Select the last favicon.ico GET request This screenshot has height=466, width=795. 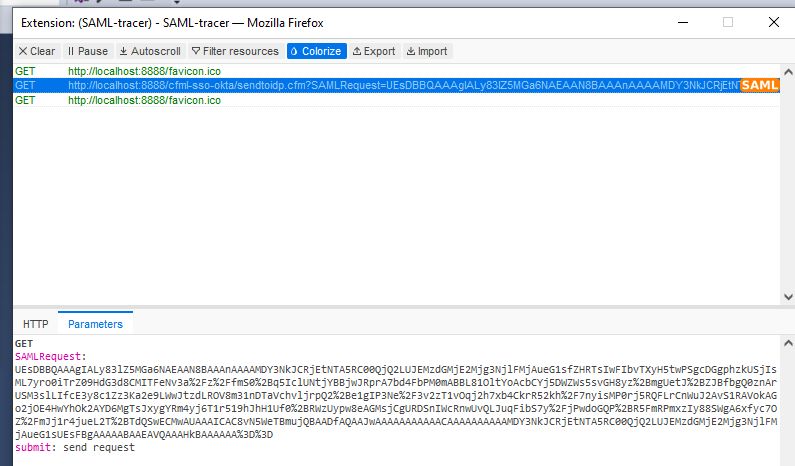coord(396,100)
